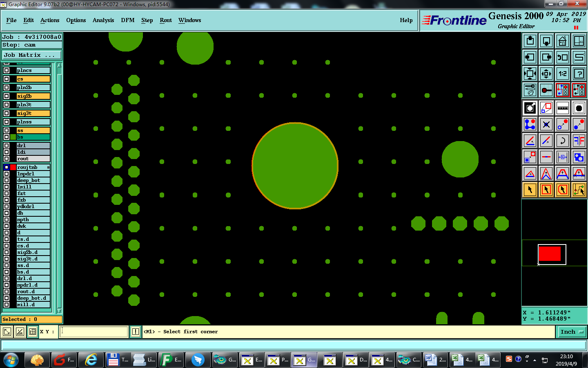
Task: Select the mill.d layer name
Action: [x=33, y=305]
